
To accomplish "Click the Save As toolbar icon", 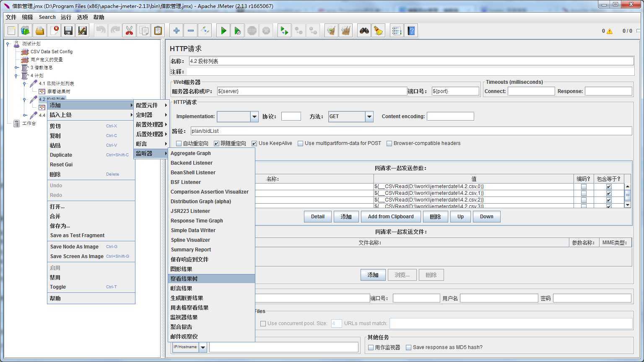I will coord(83,31).
